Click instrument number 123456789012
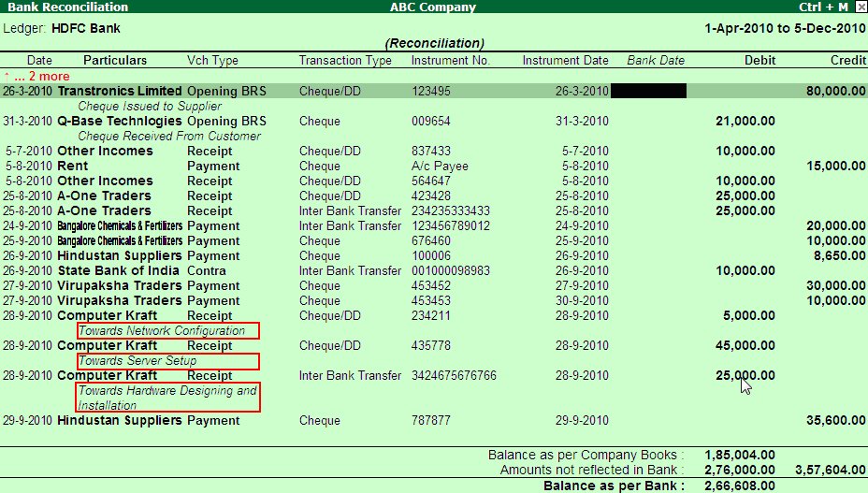The width and height of the screenshot is (868, 493). pyautogui.click(x=450, y=225)
